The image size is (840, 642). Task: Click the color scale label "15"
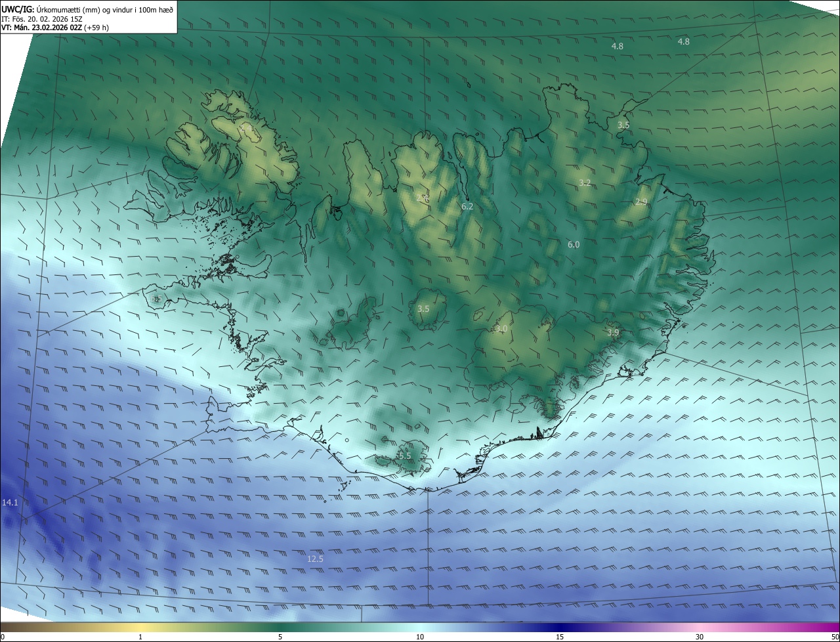click(560, 637)
